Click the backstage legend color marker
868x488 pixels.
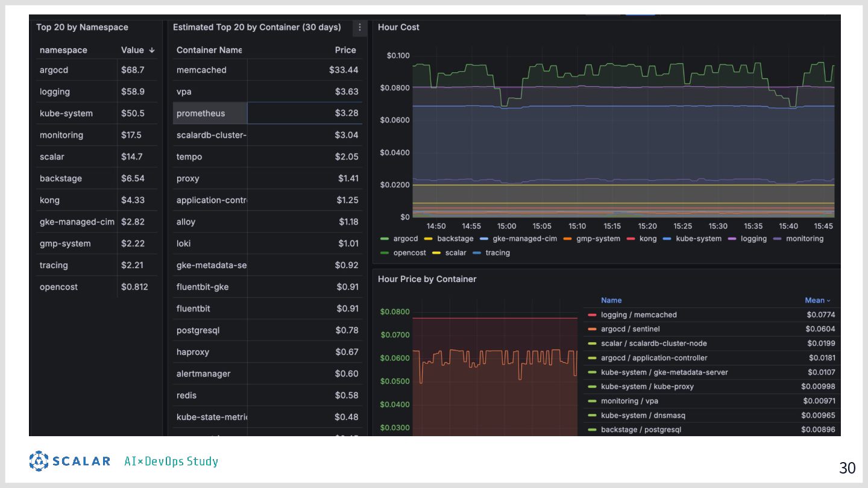click(x=429, y=239)
